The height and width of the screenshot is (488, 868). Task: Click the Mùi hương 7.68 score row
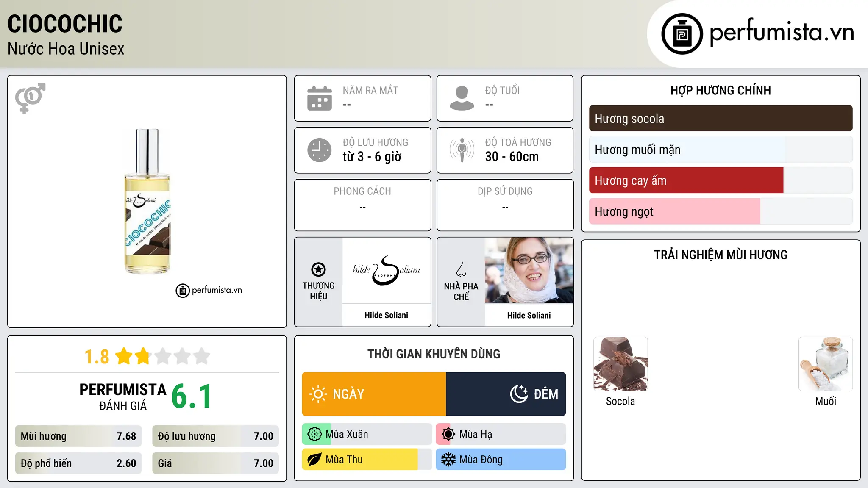[78, 436]
